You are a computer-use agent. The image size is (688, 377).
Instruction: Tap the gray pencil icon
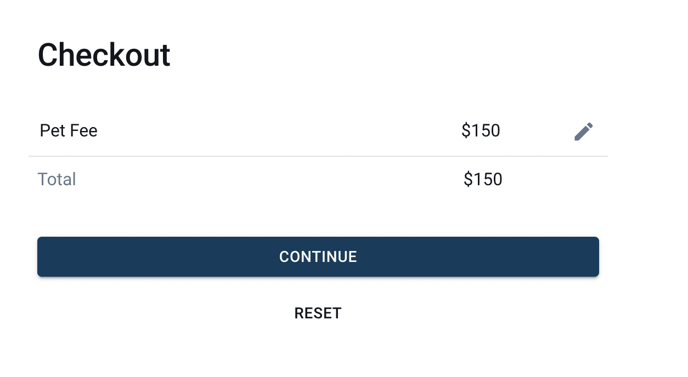[584, 131]
